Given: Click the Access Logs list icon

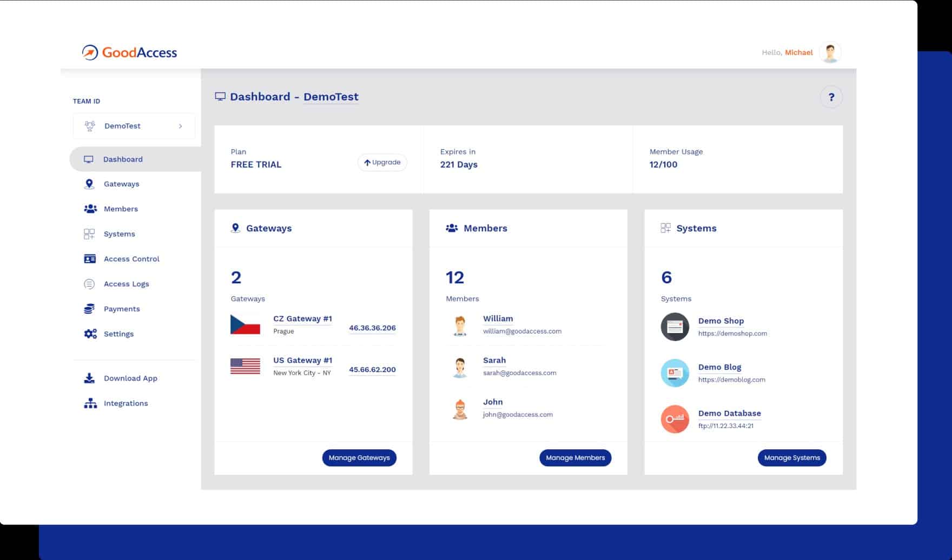Looking at the screenshot, I should click(x=89, y=284).
